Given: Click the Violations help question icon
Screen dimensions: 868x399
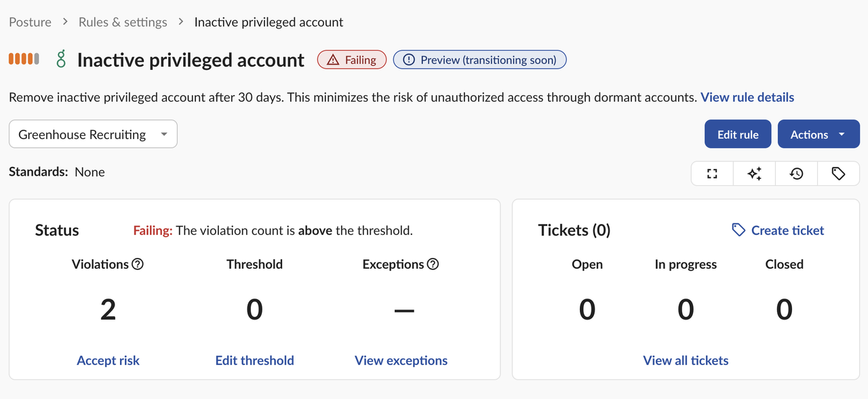Looking at the screenshot, I should pyautogui.click(x=138, y=264).
